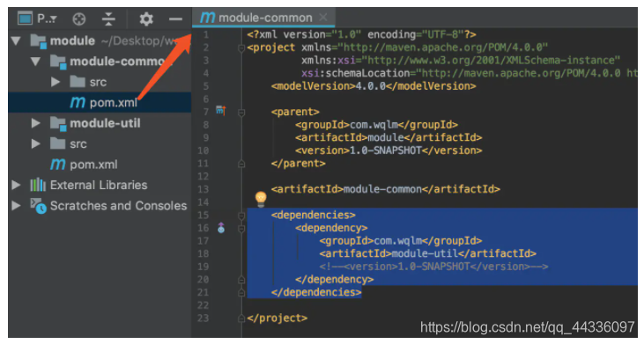Select module-common in project tree
Viewport: 644px width, 344px height.
pos(122,61)
